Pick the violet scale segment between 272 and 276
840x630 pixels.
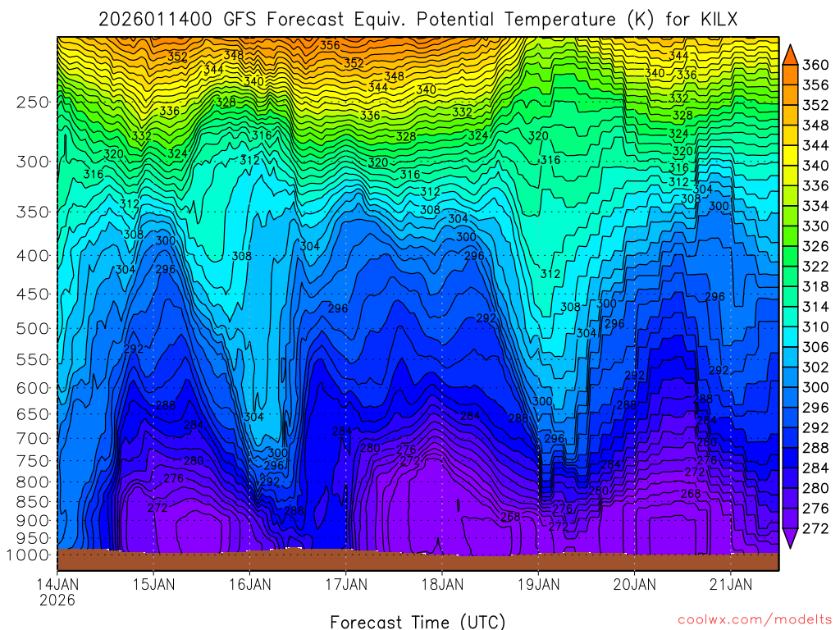pos(790,518)
